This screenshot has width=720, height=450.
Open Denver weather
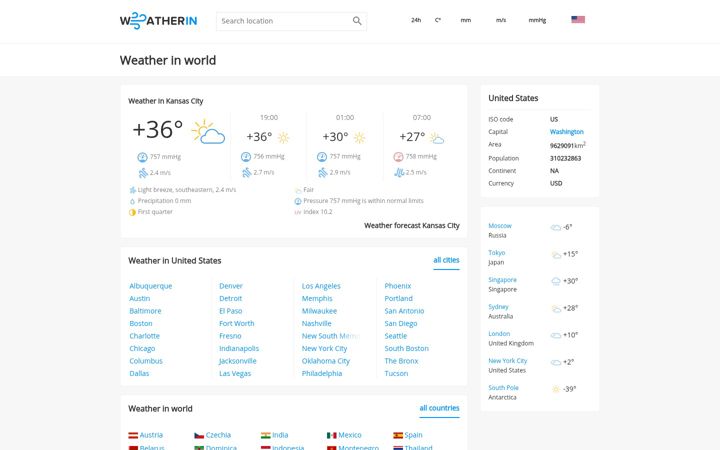click(231, 286)
